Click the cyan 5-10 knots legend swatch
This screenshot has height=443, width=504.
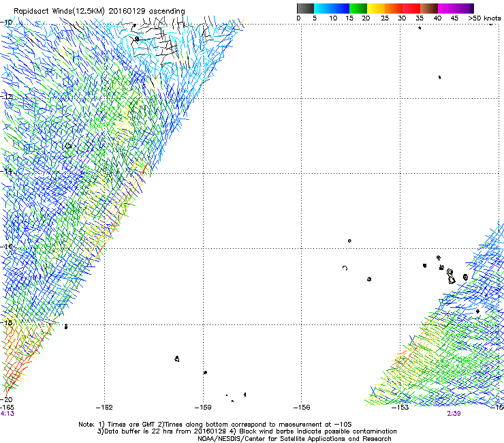[323, 8]
